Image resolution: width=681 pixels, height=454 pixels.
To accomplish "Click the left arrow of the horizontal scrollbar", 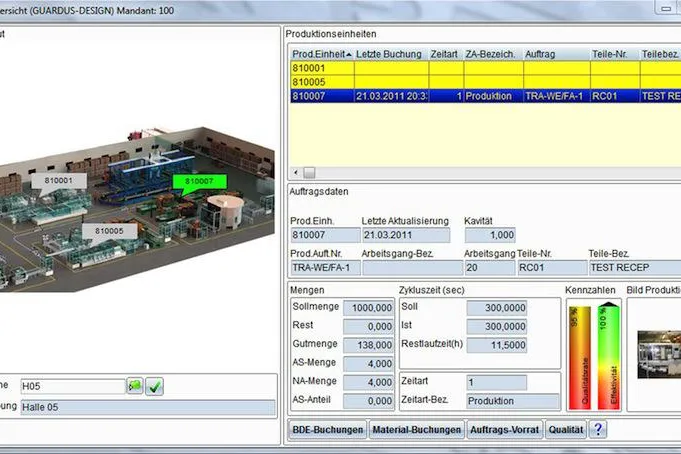I will (x=296, y=172).
